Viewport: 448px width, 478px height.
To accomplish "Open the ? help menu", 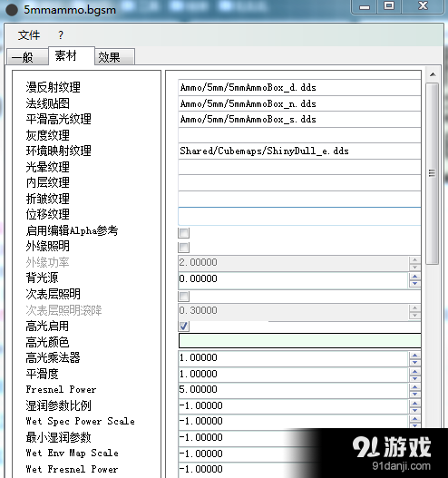I will 61,35.
